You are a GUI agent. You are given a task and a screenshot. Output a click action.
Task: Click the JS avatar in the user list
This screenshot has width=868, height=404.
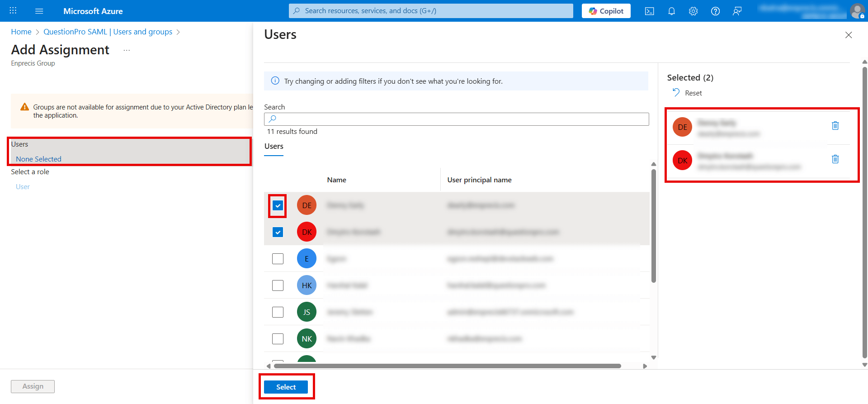pos(307,312)
